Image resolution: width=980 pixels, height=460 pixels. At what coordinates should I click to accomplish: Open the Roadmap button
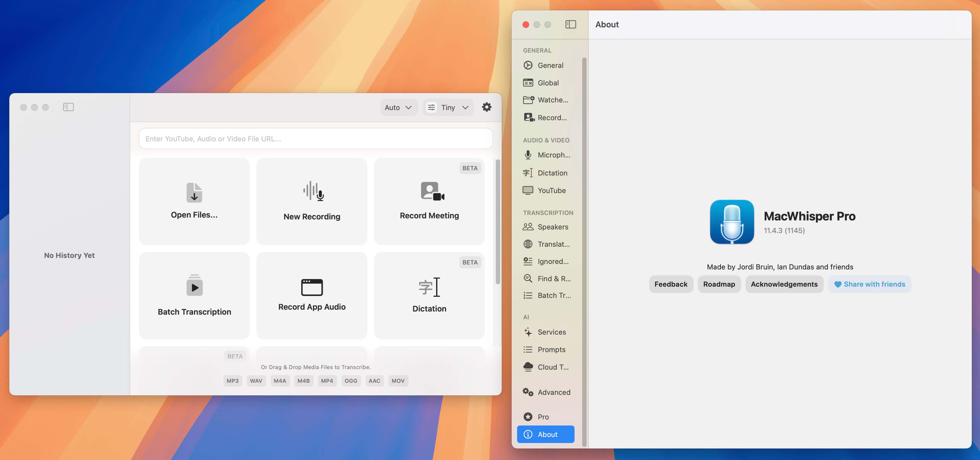(x=719, y=284)
